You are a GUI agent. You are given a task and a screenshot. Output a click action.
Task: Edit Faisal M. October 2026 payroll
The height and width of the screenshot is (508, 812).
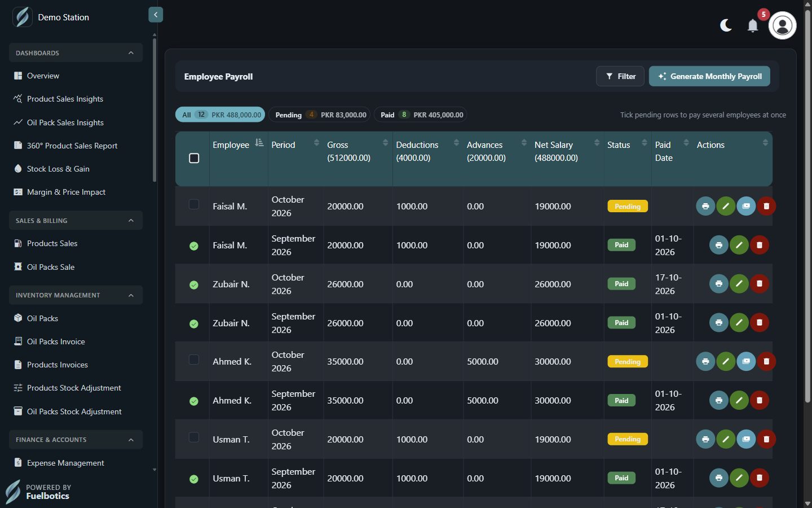pyautogui.click(x=726, y=206)
